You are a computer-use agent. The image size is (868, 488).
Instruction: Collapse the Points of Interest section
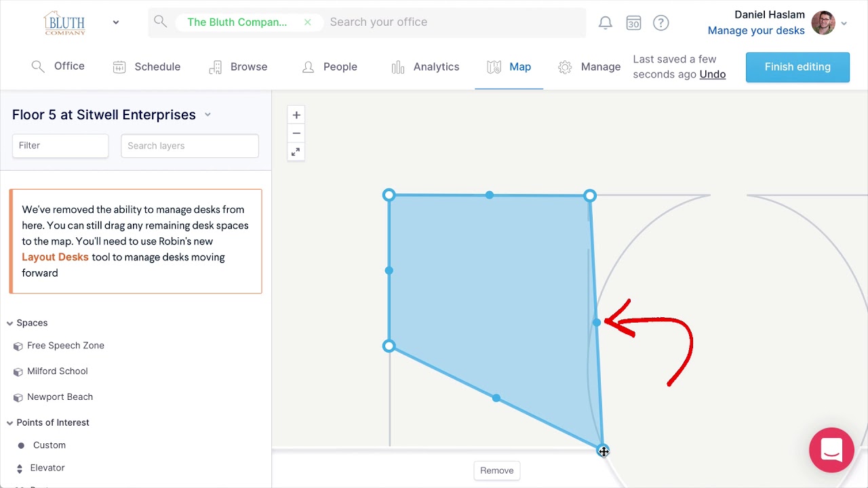10,423
